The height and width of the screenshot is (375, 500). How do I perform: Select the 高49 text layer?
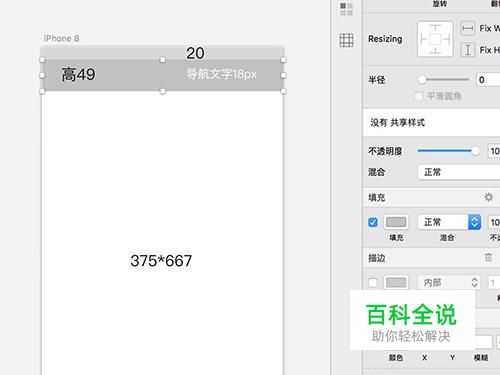78,74
